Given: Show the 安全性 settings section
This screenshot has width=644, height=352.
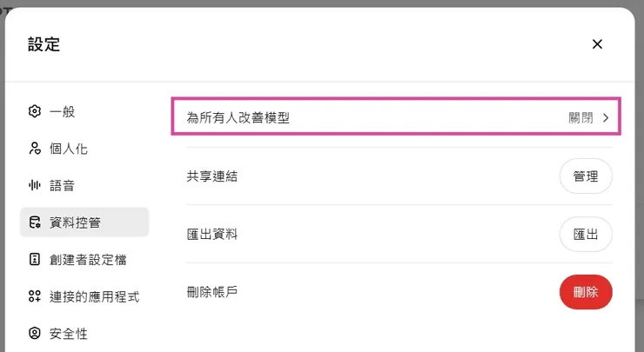Looking at the screenshot, I should coord(69,333).
